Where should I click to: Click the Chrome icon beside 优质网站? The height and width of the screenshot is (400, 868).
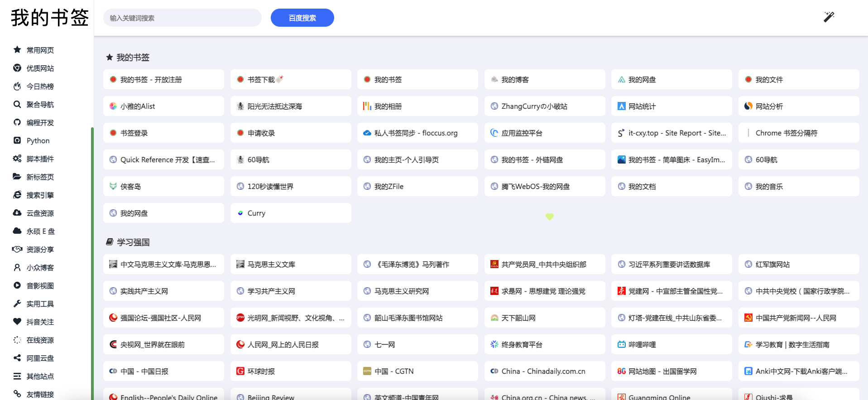pyautogui.click(x=17, y=68)
